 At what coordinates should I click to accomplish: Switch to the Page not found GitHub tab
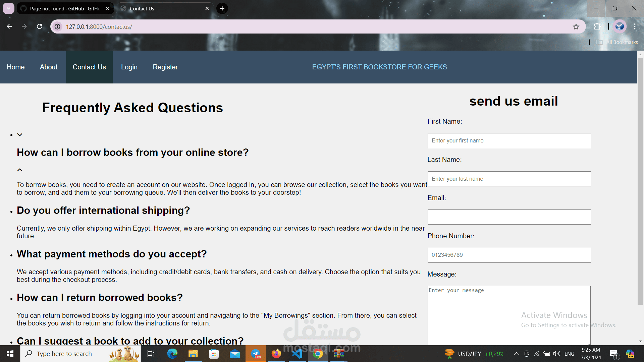[x=65, y=8]
